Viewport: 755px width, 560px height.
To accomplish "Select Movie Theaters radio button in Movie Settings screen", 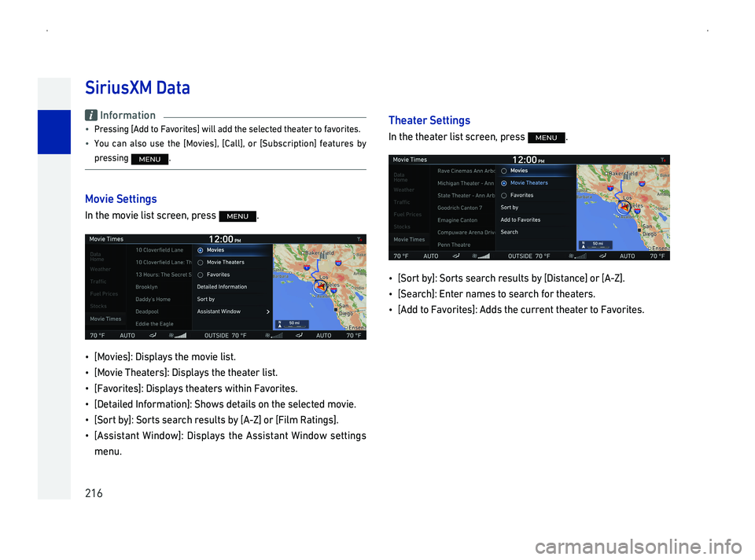I will pos(201,263).
